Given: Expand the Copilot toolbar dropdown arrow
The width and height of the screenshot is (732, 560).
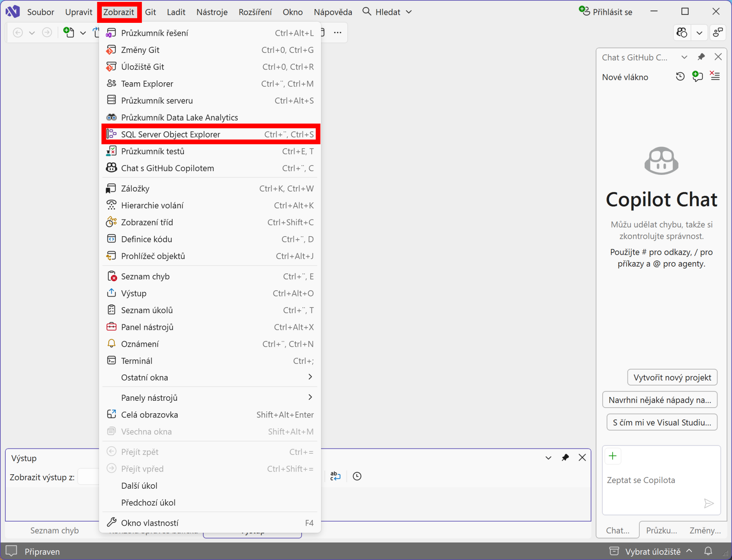Looking at the screenshot, I should click(x=699, y=33).
